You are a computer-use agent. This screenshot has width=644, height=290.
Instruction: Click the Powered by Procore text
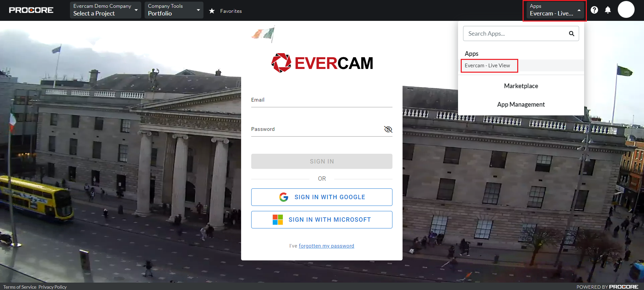pyautogui.click(x=607, y=287)
